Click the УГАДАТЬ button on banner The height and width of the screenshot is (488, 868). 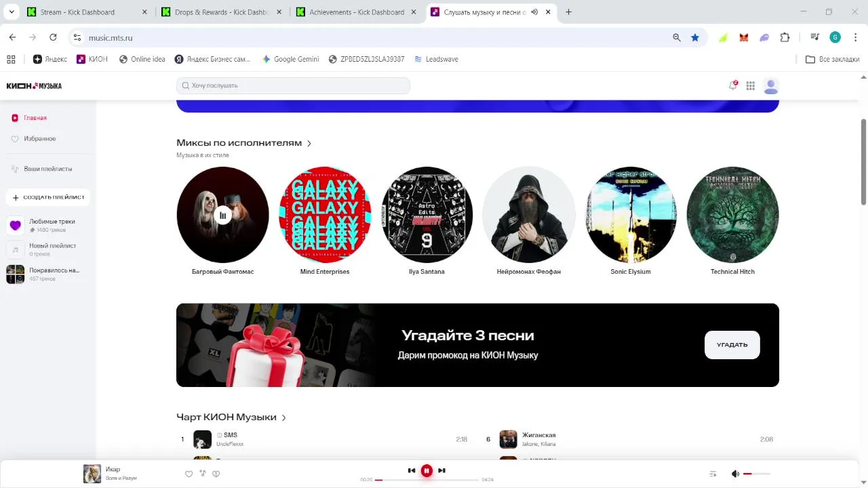point(732,345)
